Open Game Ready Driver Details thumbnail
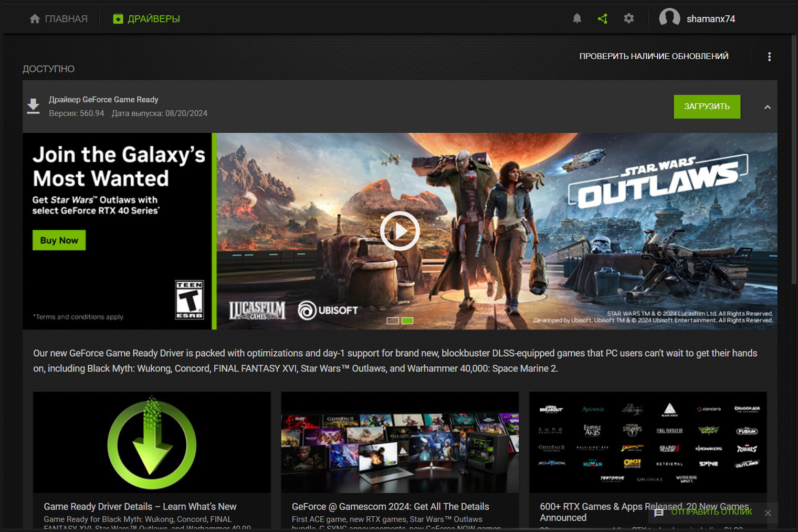Screen dimensions: 798x532 pyautogui.click(x=152, y=442)
